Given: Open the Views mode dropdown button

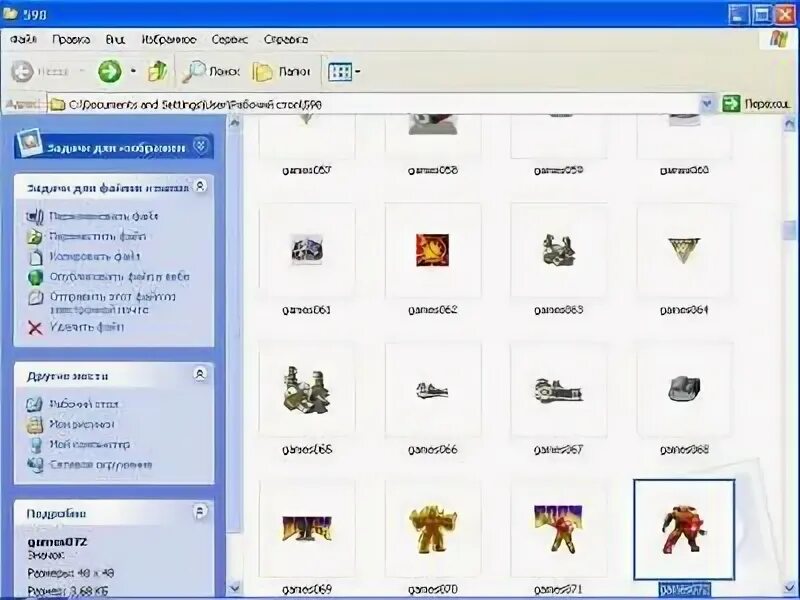Looking at the screenshot, I should click(344, 72).
